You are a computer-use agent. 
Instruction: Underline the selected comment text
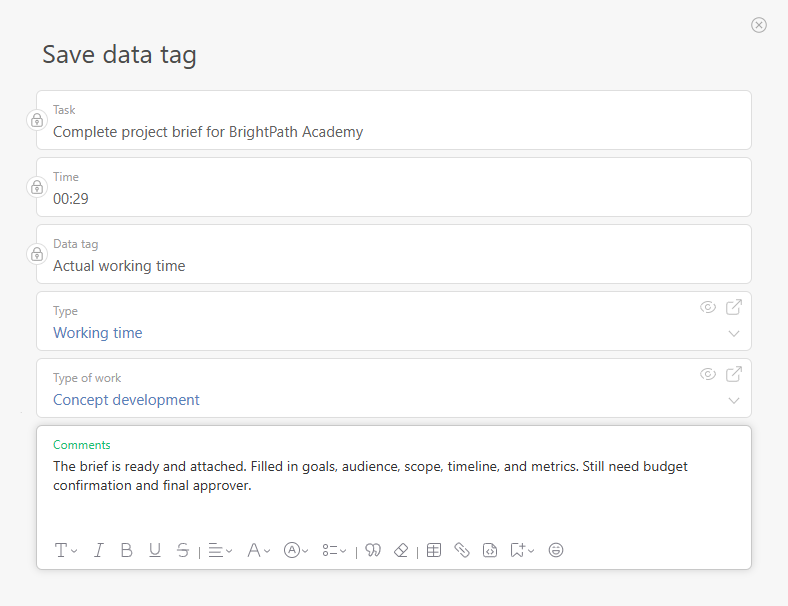pyautogui.click(x=154, y=550)
